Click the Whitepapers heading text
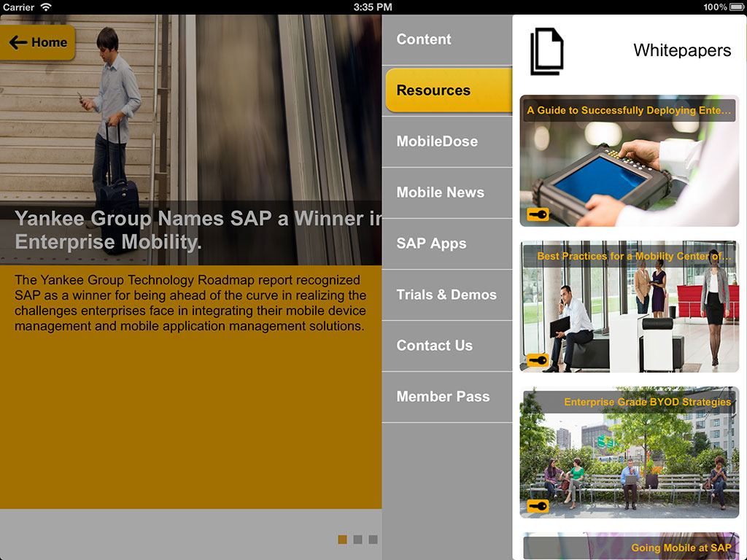 (x=682, y=50)
